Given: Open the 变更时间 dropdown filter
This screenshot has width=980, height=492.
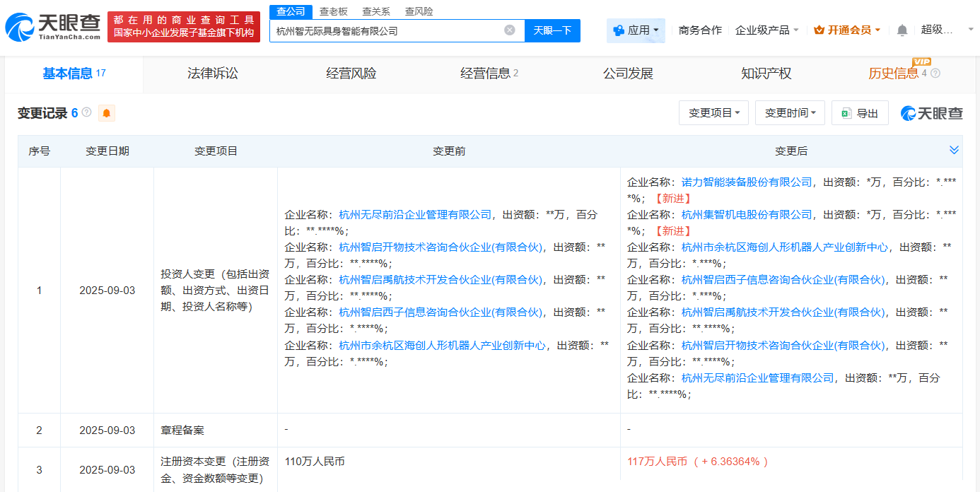Looking at the screenshot, I should [x=790, y=112].
